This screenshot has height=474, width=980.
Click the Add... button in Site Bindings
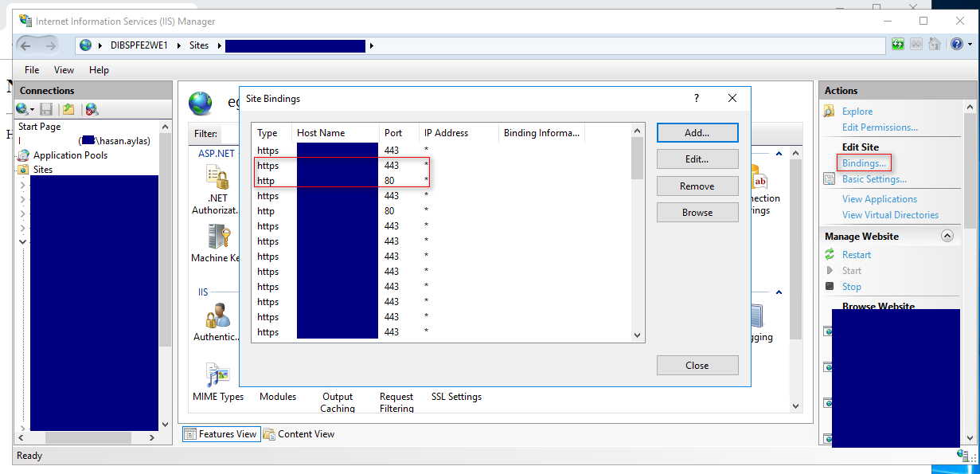click(x=697, y=133)
